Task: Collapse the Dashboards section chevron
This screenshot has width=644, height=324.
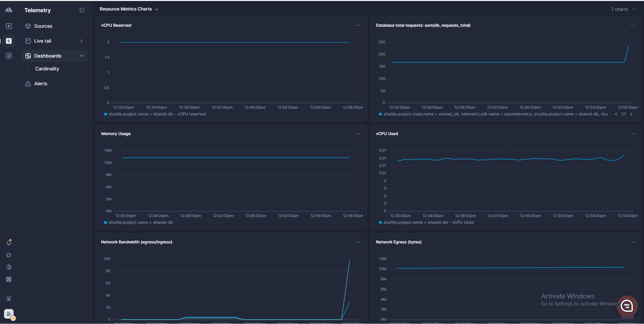Action: click(x=82, y=56)
